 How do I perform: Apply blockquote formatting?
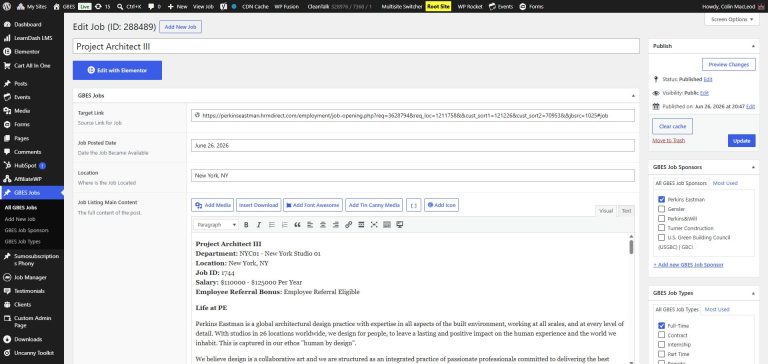(297, 225)
